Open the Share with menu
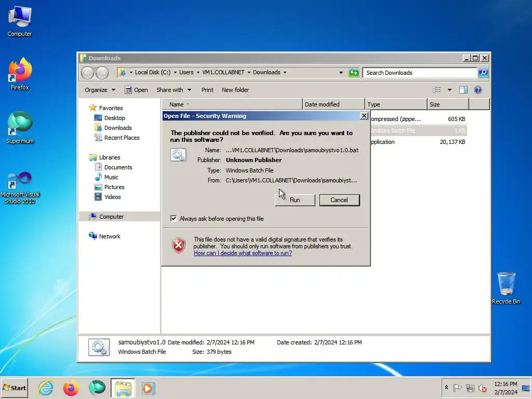Viewport: 532px width, 399px height. click(x=174, y=90)
